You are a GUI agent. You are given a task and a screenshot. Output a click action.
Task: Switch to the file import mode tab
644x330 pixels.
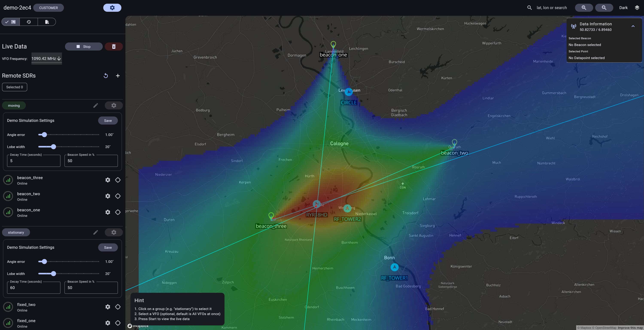tap(47, 22)
